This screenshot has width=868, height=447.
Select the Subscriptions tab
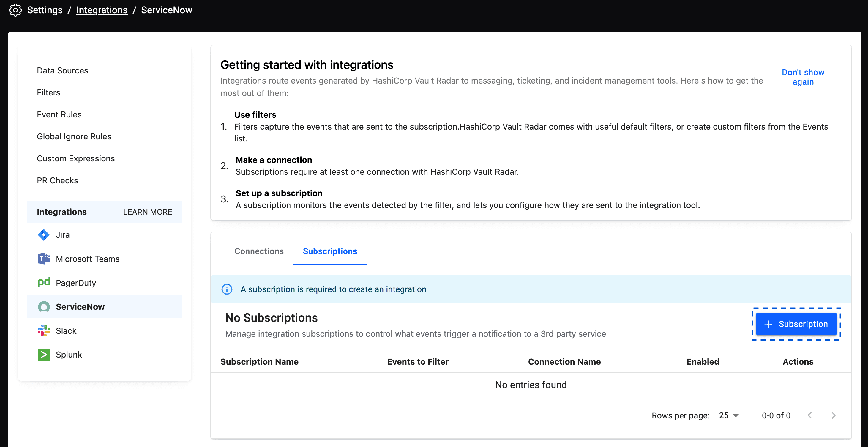(330, 250)
